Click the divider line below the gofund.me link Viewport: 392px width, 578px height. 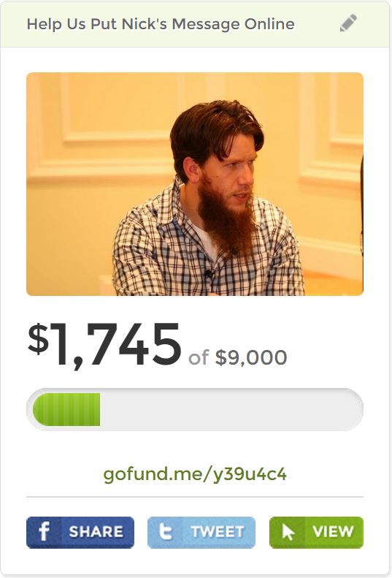[x=195, y=497]
